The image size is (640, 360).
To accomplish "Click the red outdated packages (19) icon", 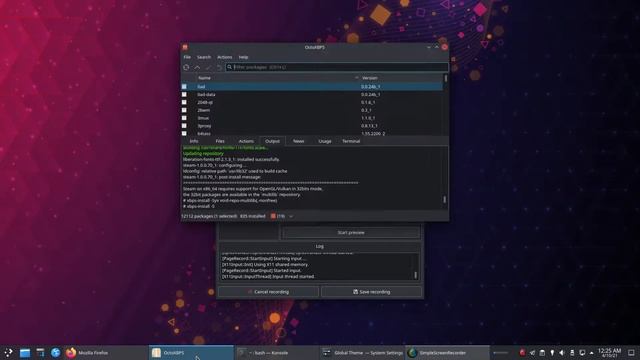I will (x=273, y=216).
